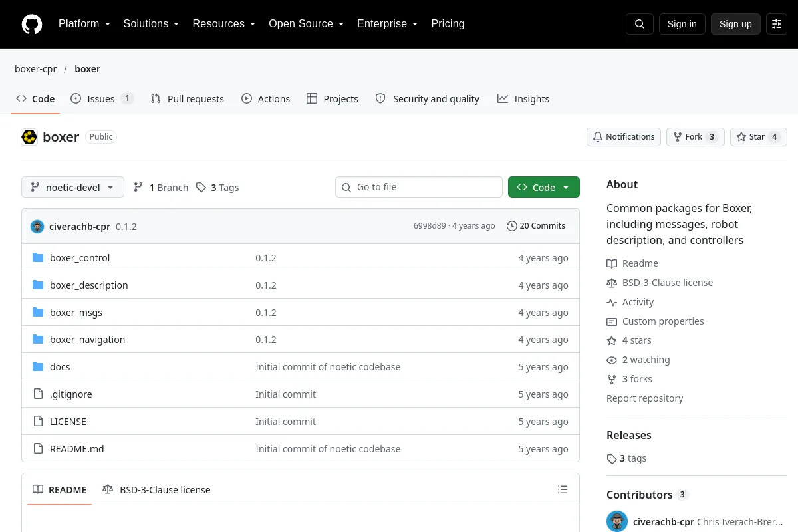Click the book icon next to Readme
Screen dimensions: 798x532
(612, 263)
